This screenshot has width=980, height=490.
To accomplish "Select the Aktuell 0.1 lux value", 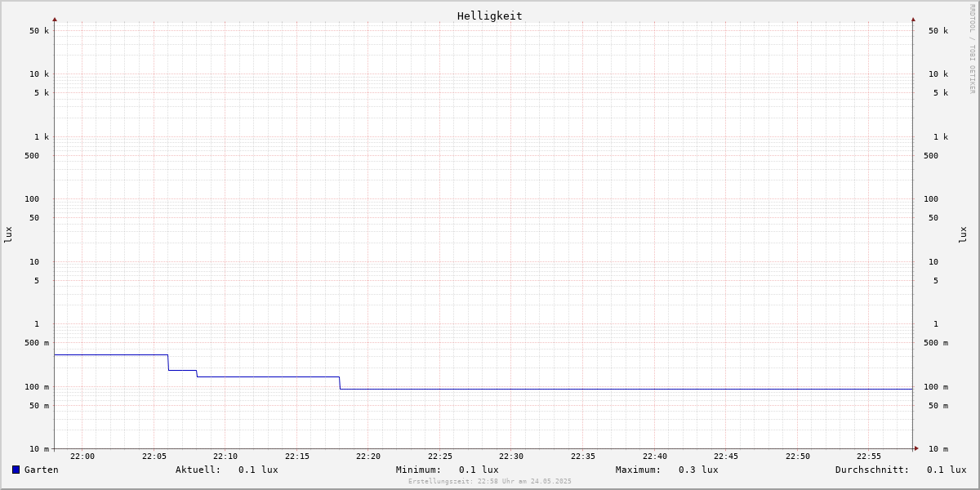I will [x=258, y=470].
